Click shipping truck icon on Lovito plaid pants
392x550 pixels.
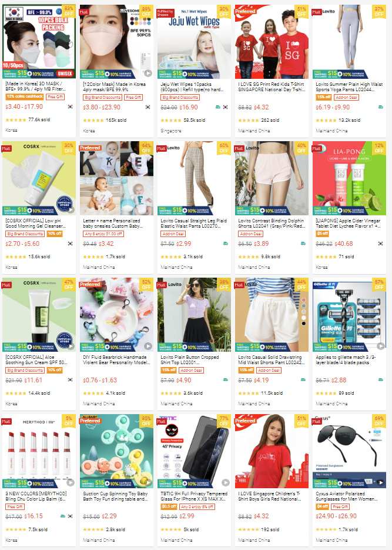tap(225, 244)
